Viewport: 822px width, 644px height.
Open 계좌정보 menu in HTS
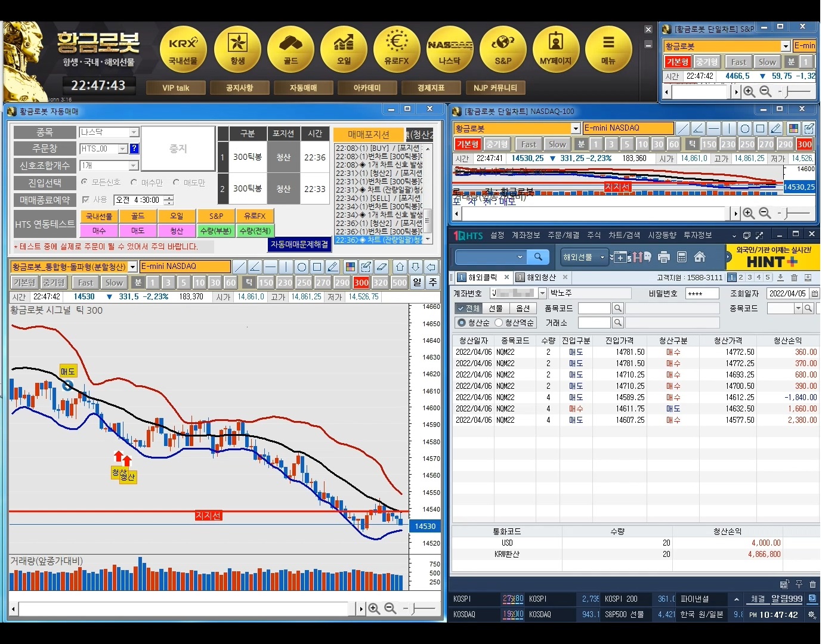(x=526, y=235)
